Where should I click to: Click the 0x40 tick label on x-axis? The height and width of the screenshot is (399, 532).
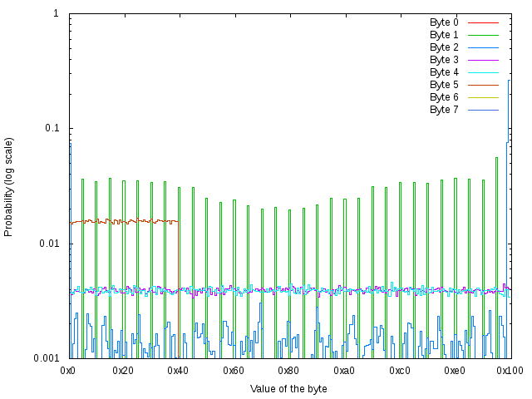coord(179,370)
